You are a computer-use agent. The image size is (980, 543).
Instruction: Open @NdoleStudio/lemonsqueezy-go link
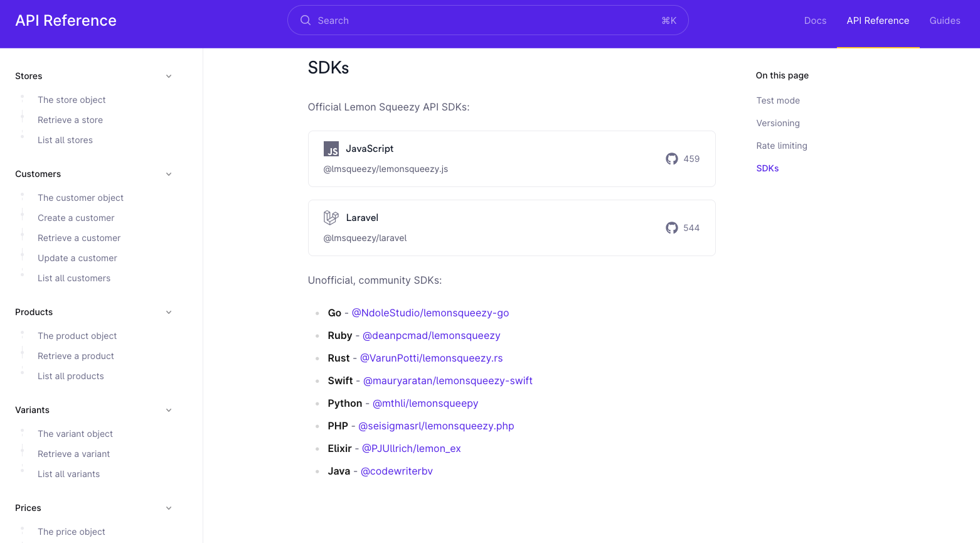pos(430,313)
